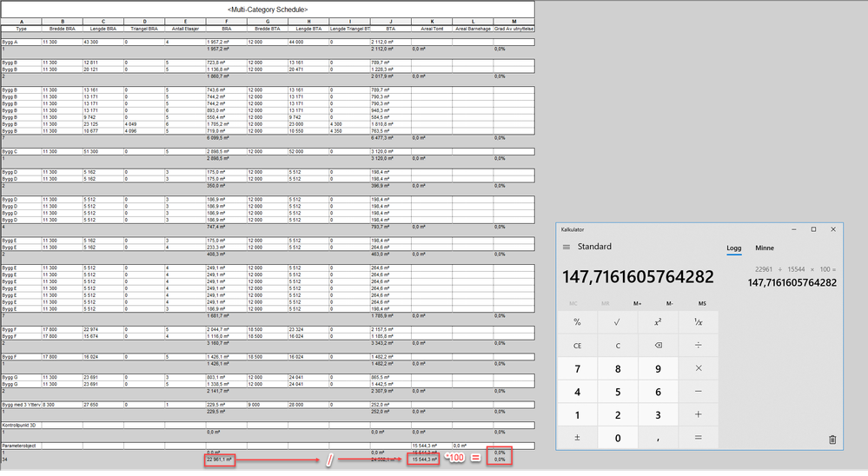The image size is (868, 476).
Task: Click digit 4 on the keypad
Action: [x=578, y=392]
